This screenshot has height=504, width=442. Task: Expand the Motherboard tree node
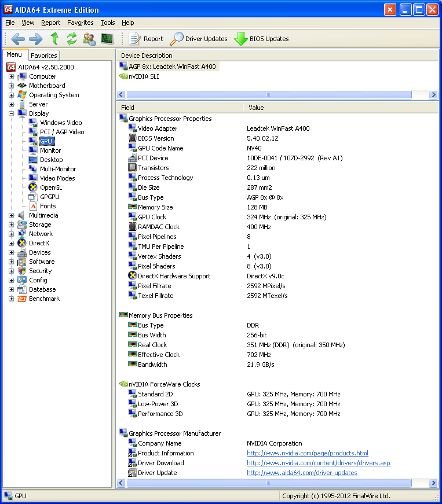coord(11,86)
